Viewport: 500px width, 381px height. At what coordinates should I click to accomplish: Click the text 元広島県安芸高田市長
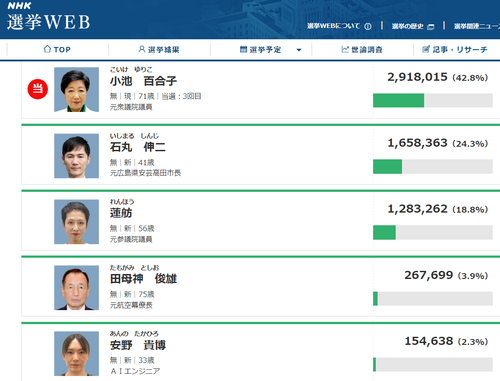[145, 173]
